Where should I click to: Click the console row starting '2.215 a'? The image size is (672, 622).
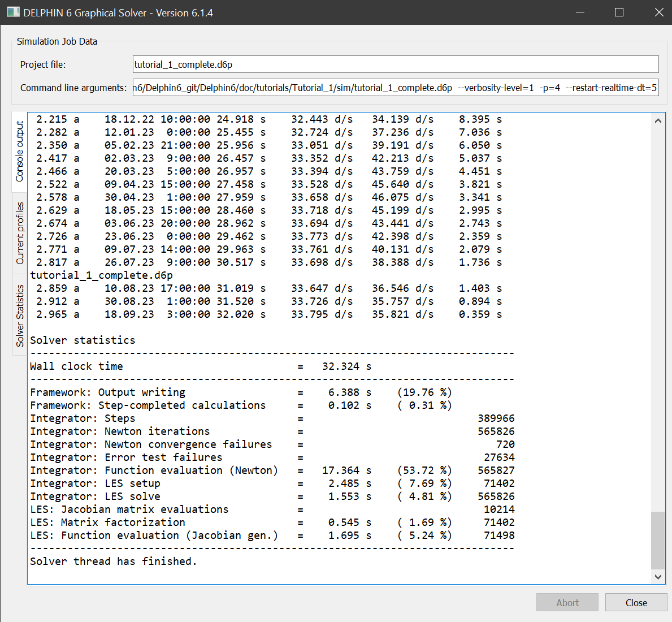click(x=268, y=119)
